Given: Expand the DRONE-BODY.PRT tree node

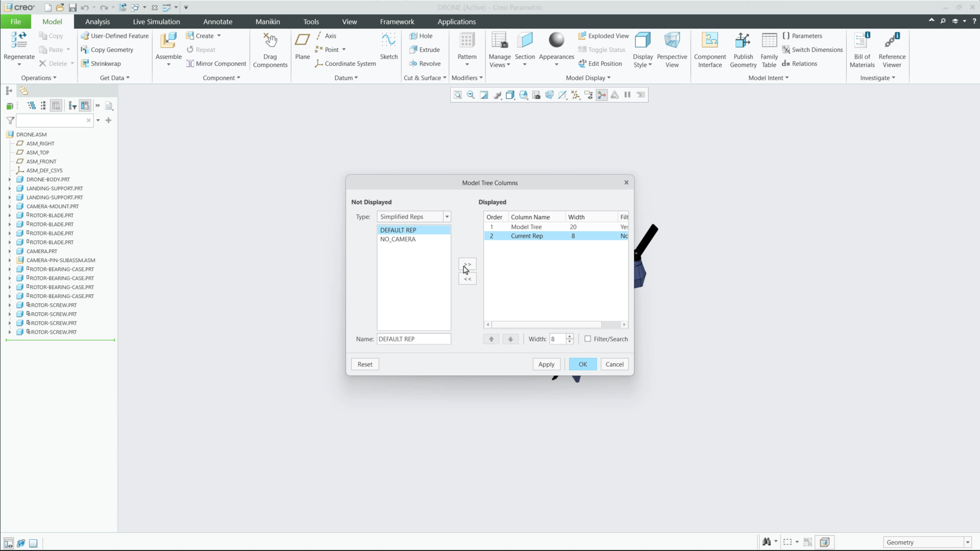Looking at the screenshot, I should tap(10, 180).
